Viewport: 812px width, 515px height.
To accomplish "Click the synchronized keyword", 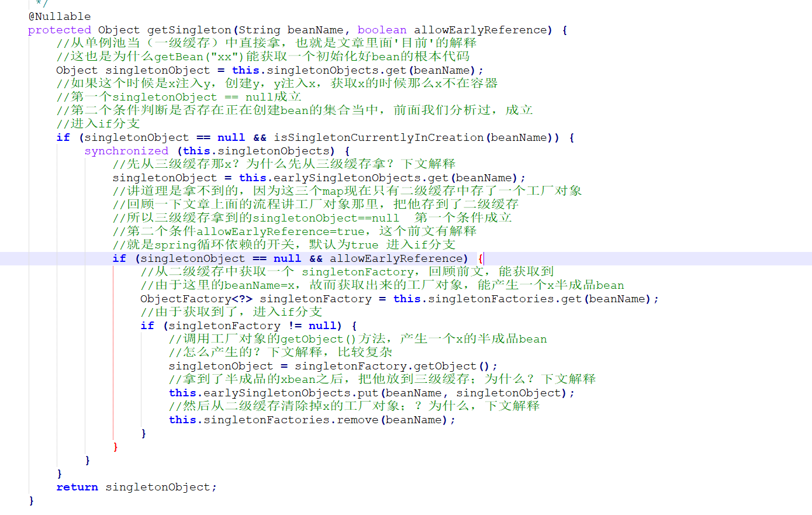I will (x=126, y=150).
